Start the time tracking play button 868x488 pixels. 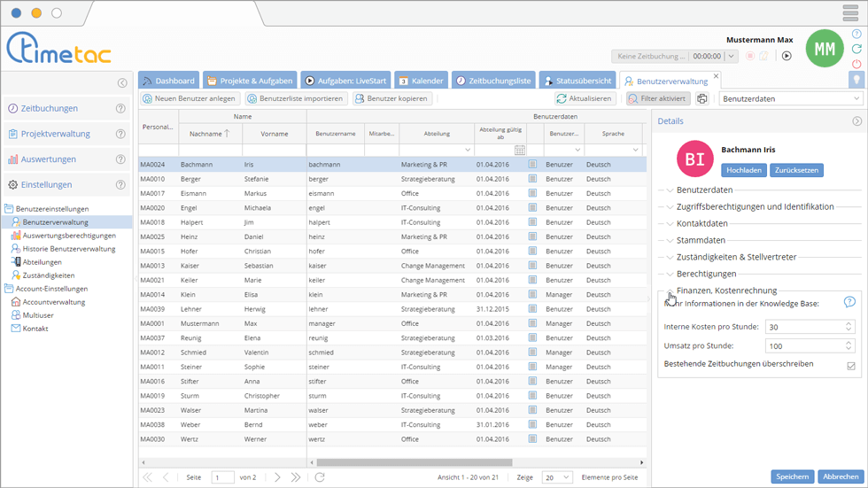pos(787,56)
